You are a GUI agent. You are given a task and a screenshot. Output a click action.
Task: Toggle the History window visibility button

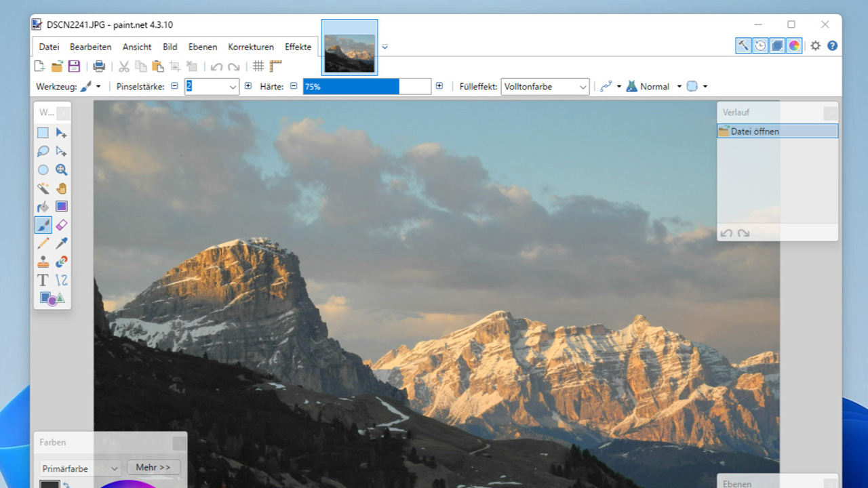pyautogui.click(x=760, y=45)
